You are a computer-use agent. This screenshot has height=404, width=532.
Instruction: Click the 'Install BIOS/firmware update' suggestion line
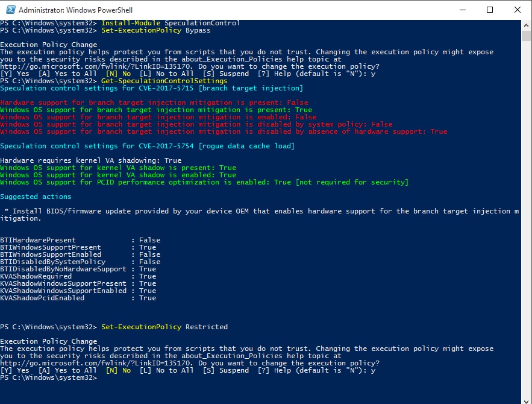point(260,215)
